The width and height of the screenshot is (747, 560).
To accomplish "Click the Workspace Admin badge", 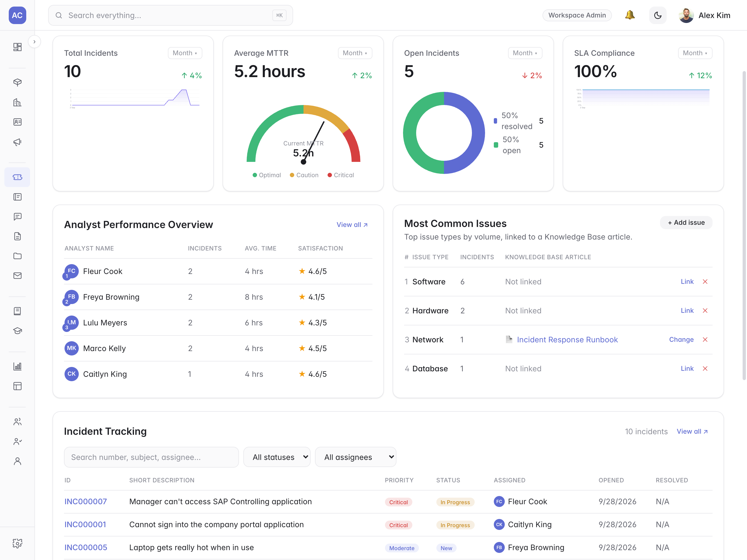I will [577, 15].
